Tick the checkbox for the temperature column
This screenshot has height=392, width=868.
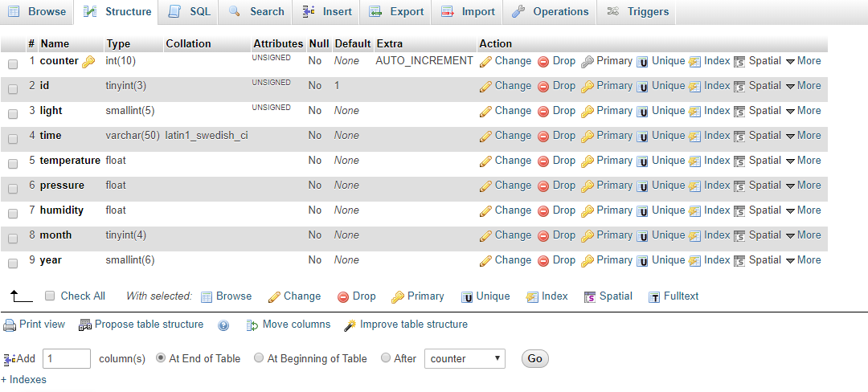coord(13,164)
